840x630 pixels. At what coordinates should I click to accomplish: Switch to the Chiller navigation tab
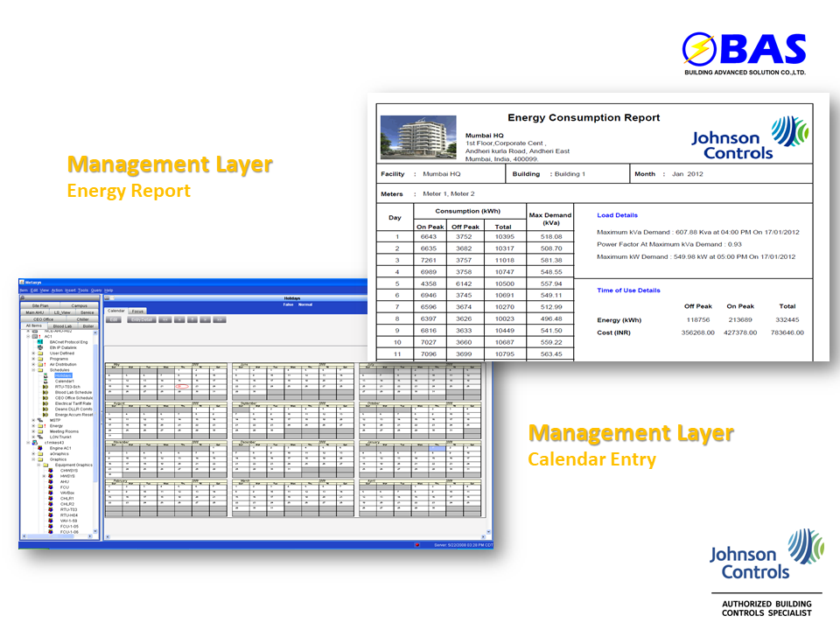coord(82,319)
